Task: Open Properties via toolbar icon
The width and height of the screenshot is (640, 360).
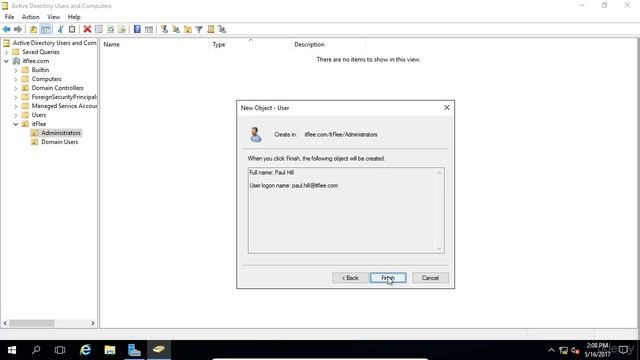Action: click(99, 29)
